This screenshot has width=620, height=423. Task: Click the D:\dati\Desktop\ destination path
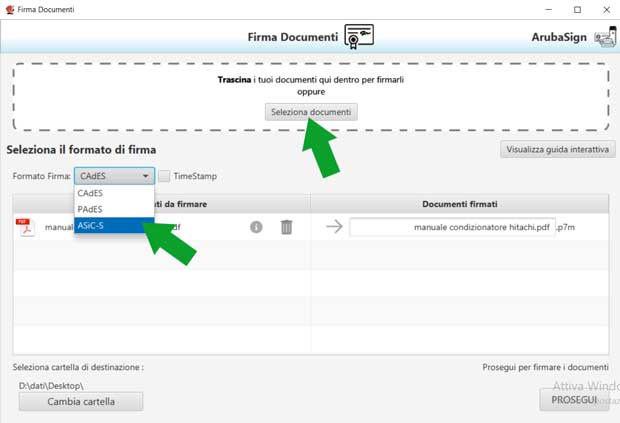tap(51, 385)
